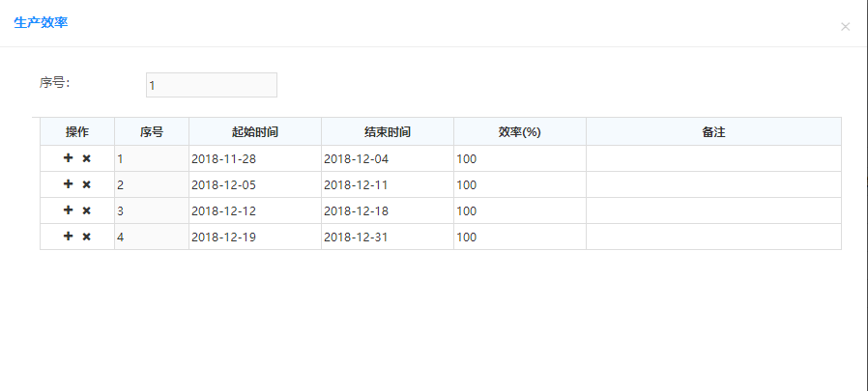Delete row 1 with the cross icon
Viewport: 868px width, 391px height.
click(x=86, y=158)
